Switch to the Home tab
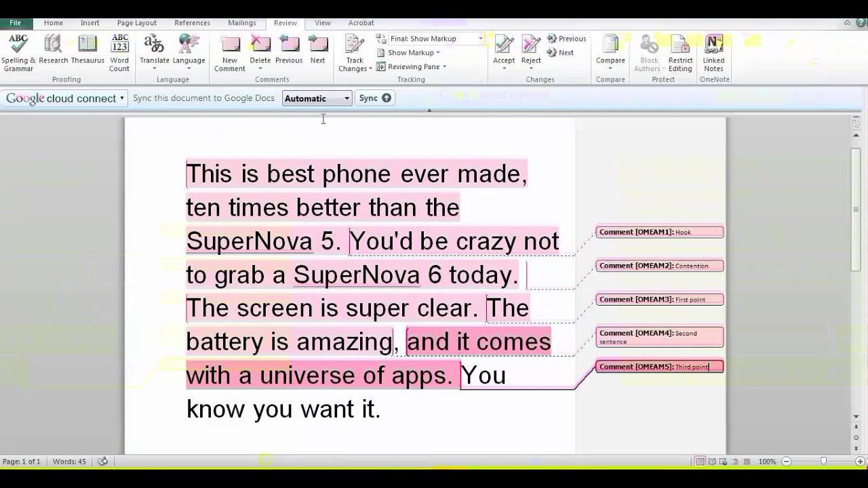Viewport: 868px width, 488px height. pos(54,23)
